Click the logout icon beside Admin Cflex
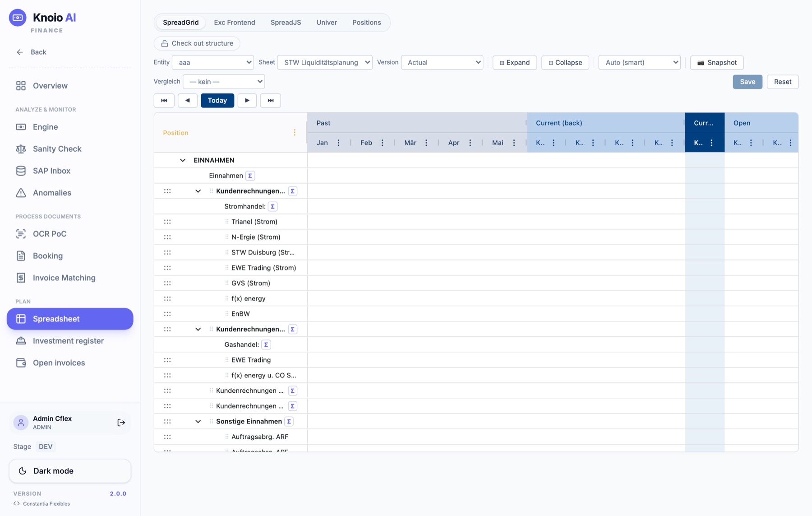The image size is (812, 516). click(121, 423)
